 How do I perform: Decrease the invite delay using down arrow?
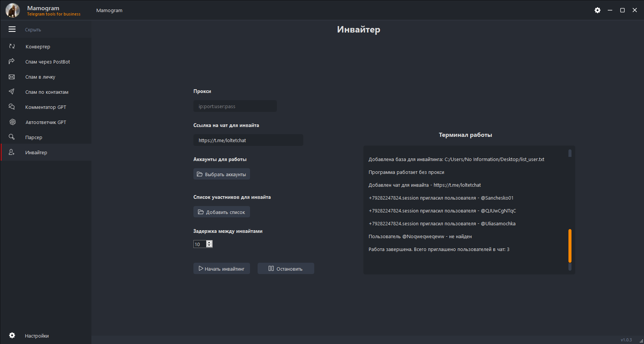click(x=210, y=246)
